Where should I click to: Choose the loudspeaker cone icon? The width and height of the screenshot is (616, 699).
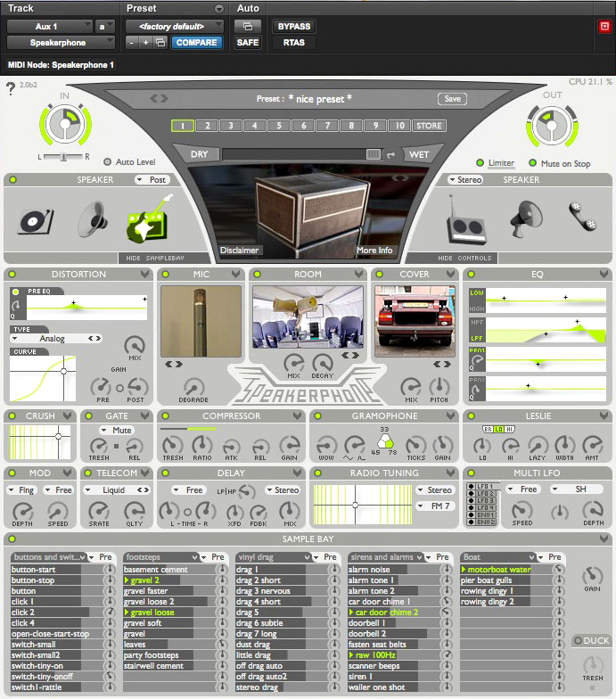point(91,219)
